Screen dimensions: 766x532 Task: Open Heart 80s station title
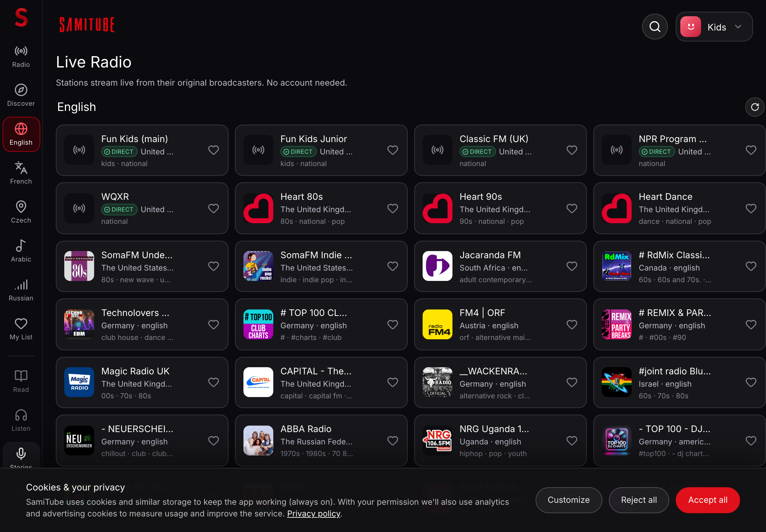coord(302,197)
